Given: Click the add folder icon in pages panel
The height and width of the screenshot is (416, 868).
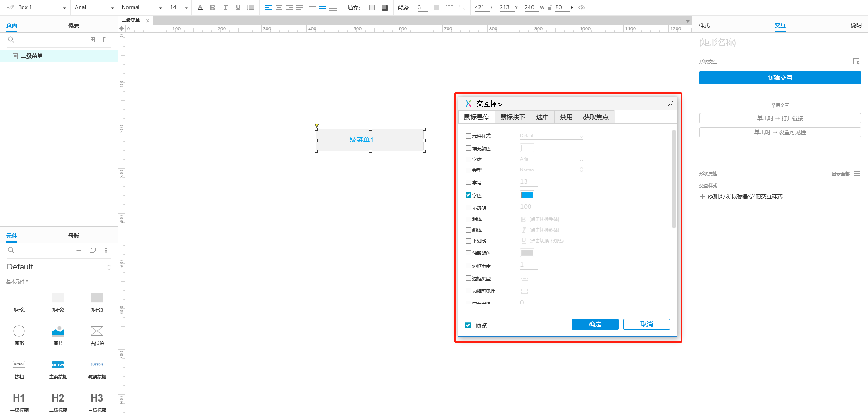Looking at the screenshot, I should 106,40.
